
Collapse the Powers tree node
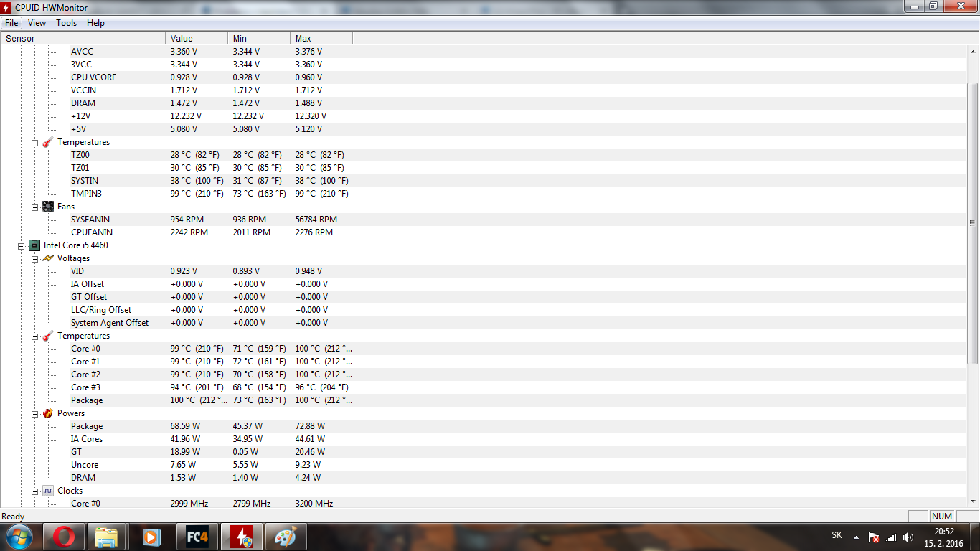[x=34, y=413]
